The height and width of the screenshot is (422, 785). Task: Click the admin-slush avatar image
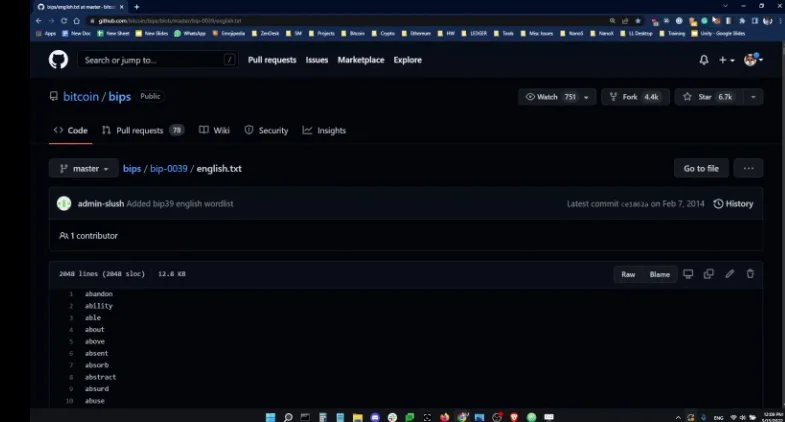pyautogui.click(x=64, y=204)
